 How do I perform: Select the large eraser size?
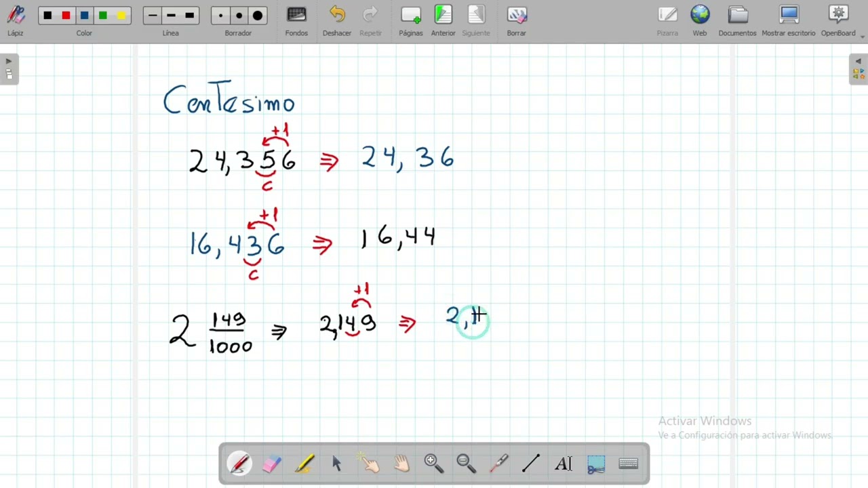(258, 16)
